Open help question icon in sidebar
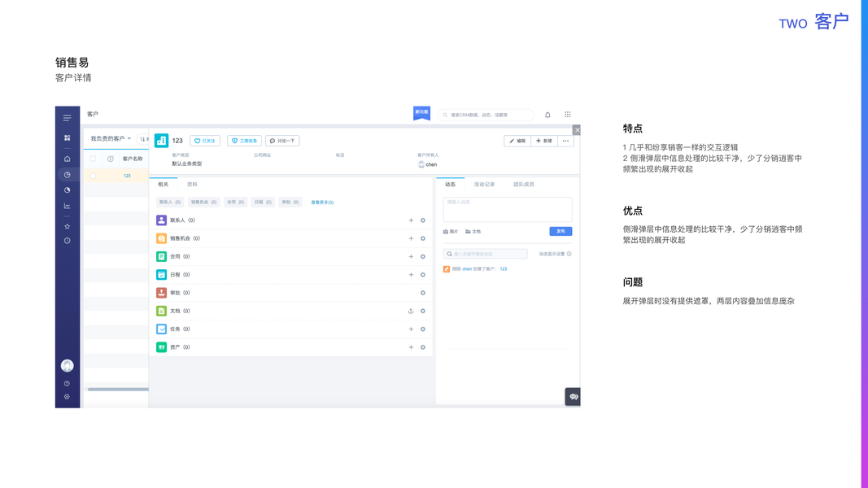The image size is (868, 488). point(67,383)
